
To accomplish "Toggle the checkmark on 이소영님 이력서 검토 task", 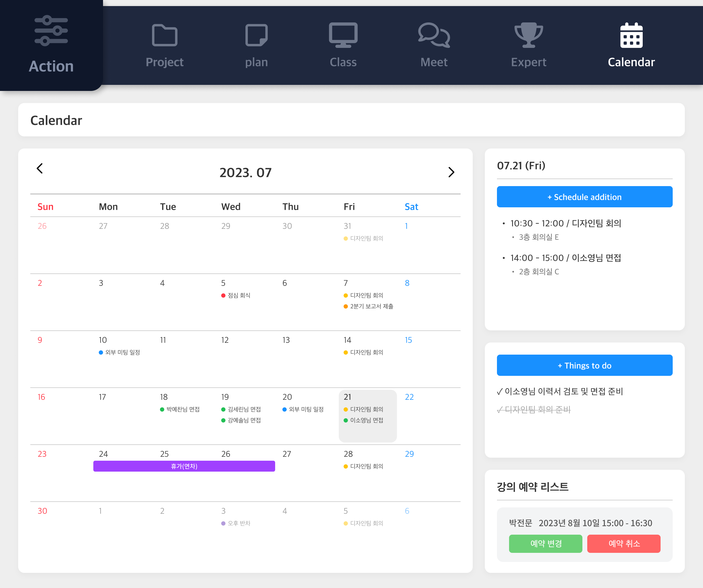I will pos(500,391).
